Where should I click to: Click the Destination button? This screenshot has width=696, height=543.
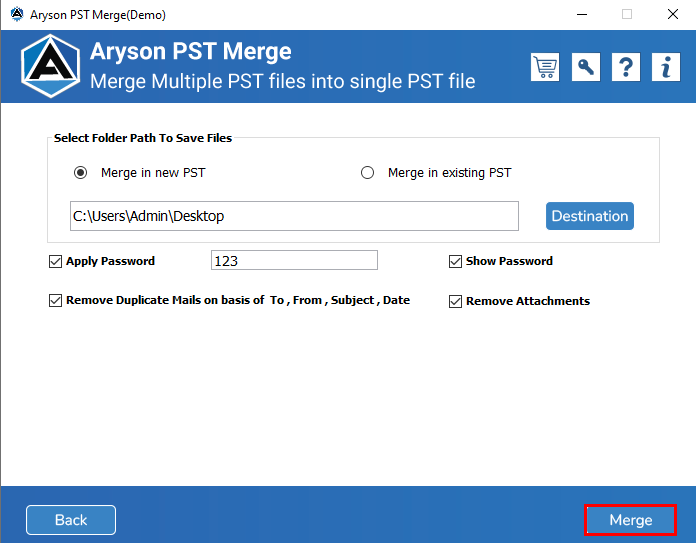589,216
